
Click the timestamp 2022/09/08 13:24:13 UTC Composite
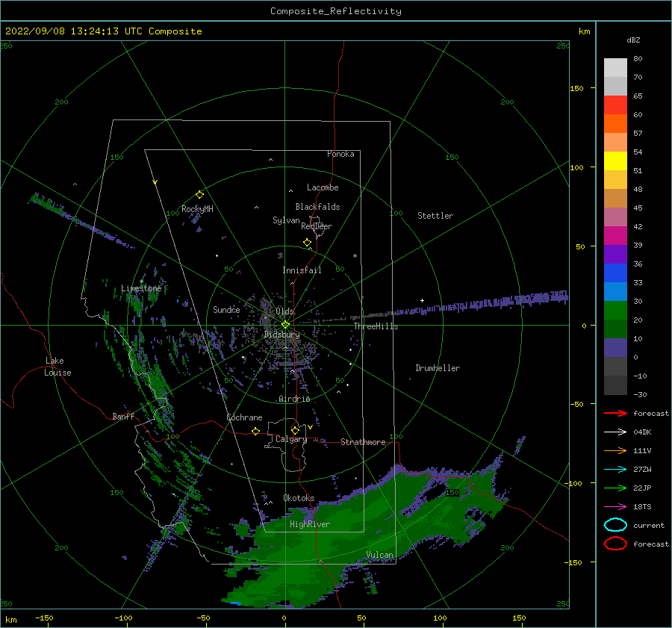pyautogui.click(x=103, y=31)
